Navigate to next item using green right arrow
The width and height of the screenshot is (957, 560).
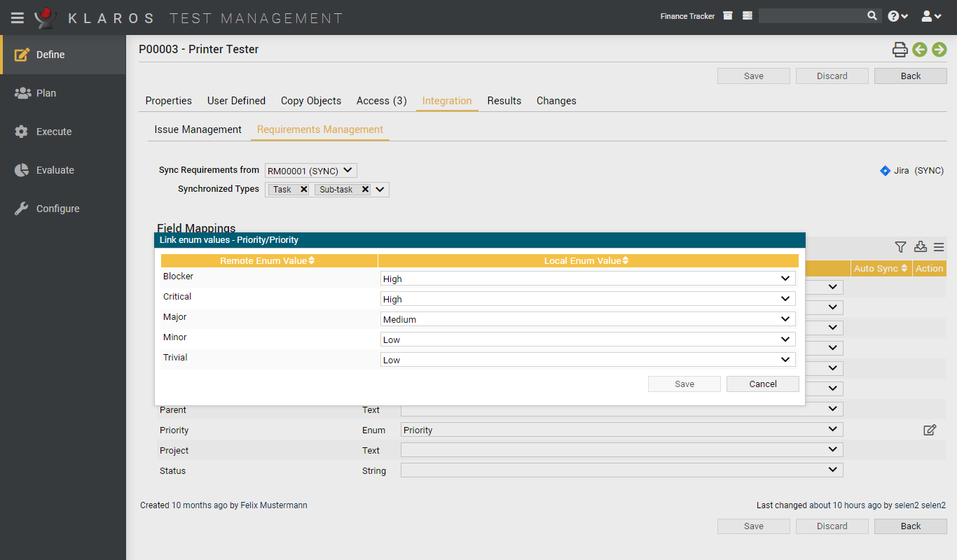[x=939, y=50]
